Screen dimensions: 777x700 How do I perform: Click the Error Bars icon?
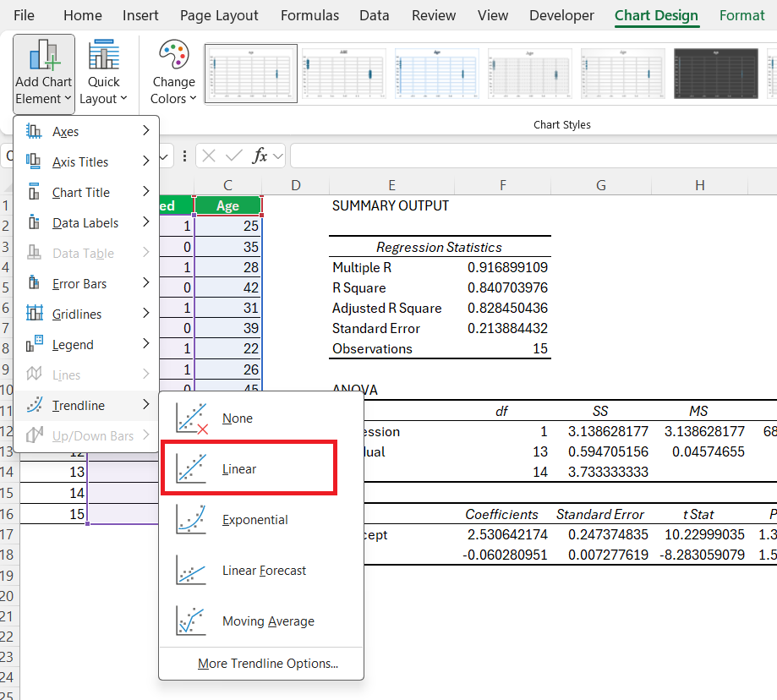(34, 283)
